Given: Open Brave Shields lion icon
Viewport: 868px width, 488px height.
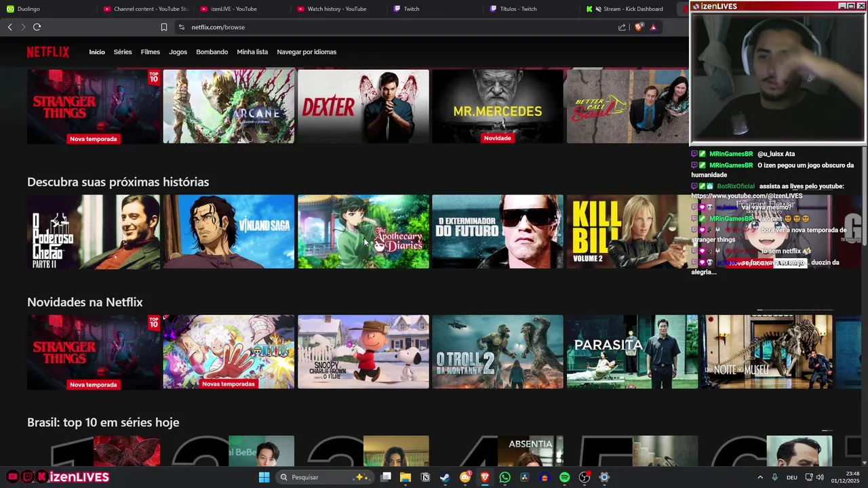Looking at the screenshot, I should [638, 27].
